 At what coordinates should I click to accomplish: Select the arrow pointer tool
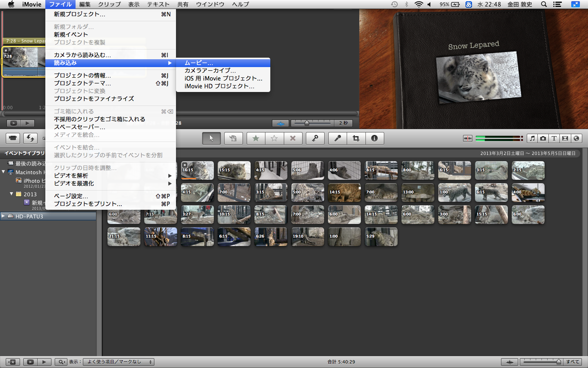click(x=211, y=138)
